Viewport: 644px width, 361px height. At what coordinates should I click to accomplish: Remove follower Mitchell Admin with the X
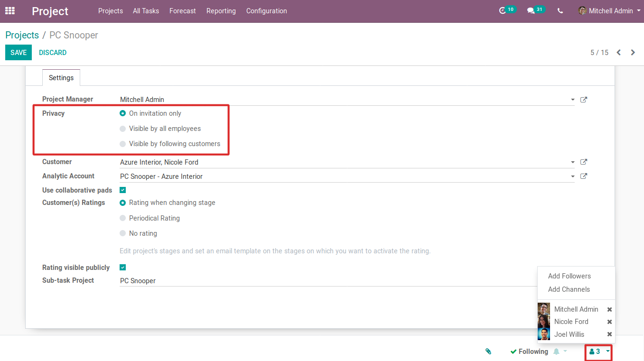[609, 309]
